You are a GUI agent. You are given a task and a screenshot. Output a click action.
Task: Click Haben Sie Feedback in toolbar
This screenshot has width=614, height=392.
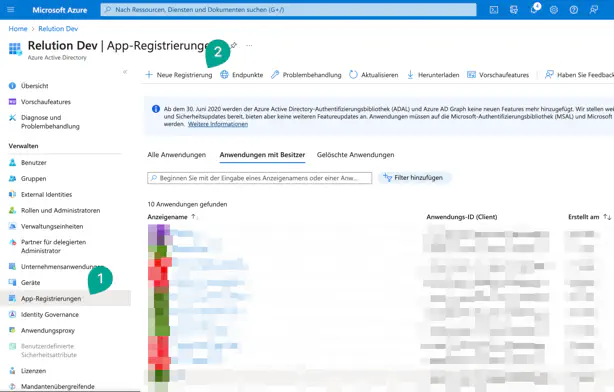(579, 75)
